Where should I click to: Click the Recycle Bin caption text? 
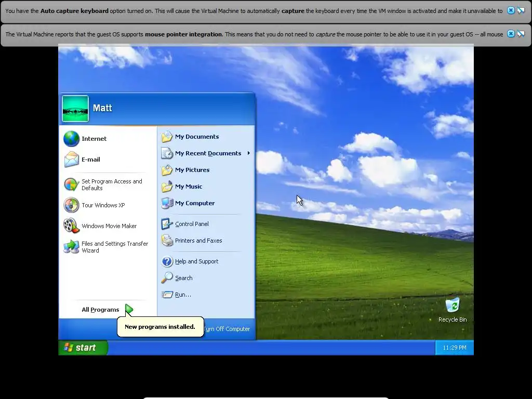453,320
